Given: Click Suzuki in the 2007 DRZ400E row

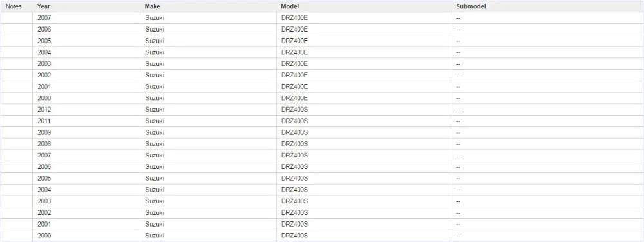Looking at the screenshot, I should tap(155, 18).
